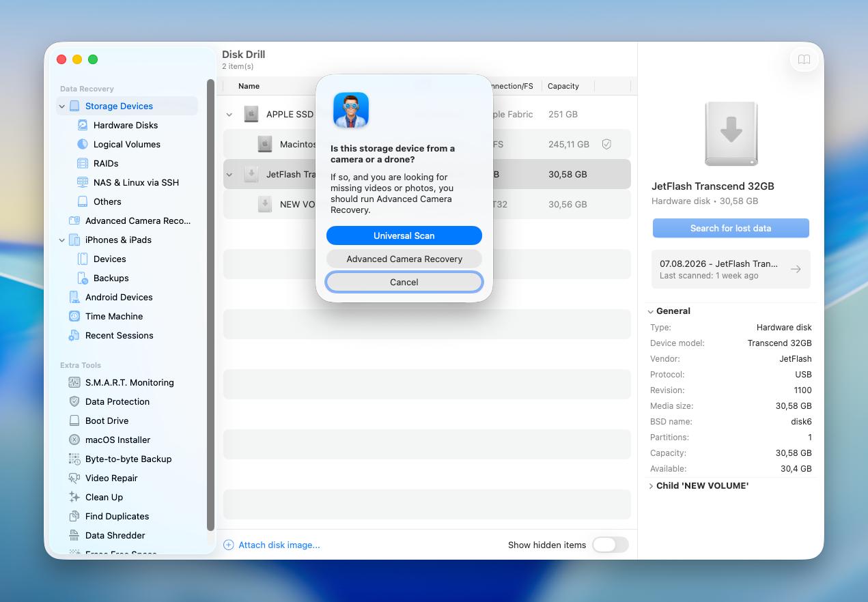This screenshot has width=868, height=602.
Task: Toggle the Show hidden items switch
Action: click(x=610, y=545)
